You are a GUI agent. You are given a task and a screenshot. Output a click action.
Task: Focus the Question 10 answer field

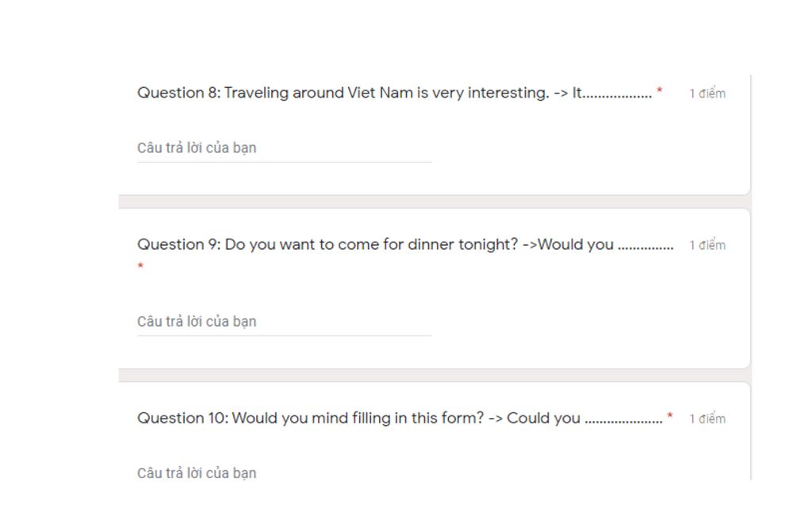coord(284,473)
